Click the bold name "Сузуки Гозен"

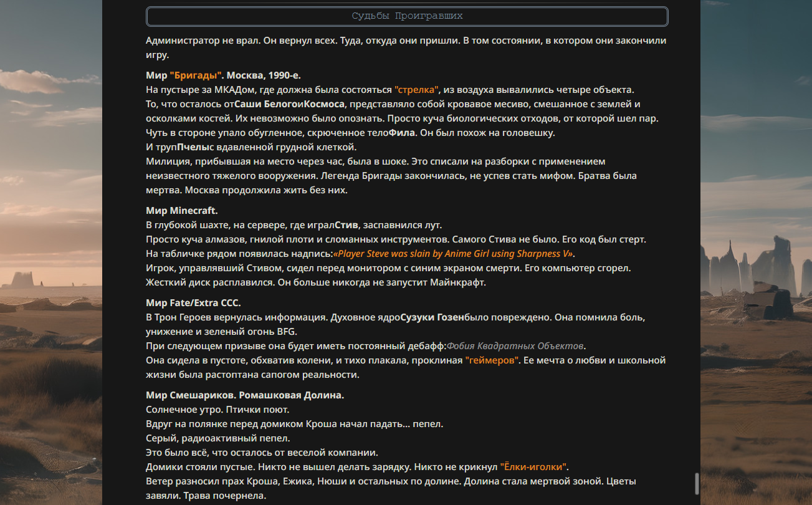432,317
